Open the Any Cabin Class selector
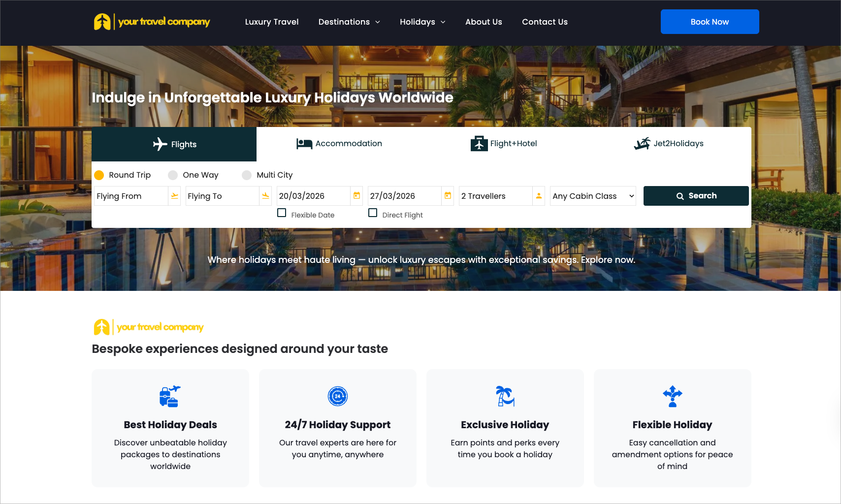This screenshot has height=504, width=841. (x=592, y=196)
